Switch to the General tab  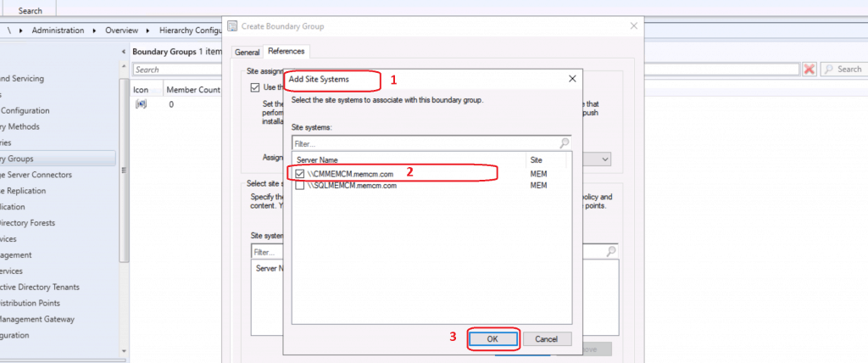click(x=247, y=52)
